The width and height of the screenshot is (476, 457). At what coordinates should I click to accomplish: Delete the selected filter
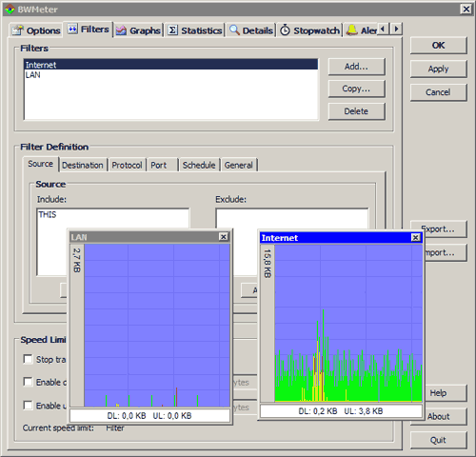[x=356, y=111]
